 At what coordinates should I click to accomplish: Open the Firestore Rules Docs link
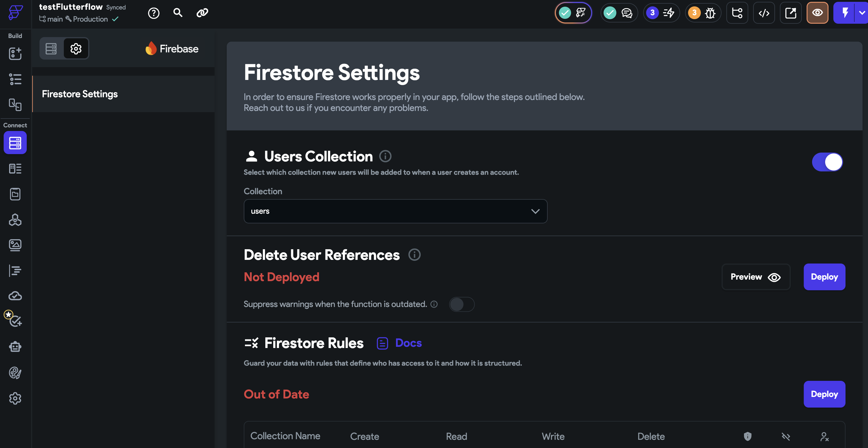point(408,343)
